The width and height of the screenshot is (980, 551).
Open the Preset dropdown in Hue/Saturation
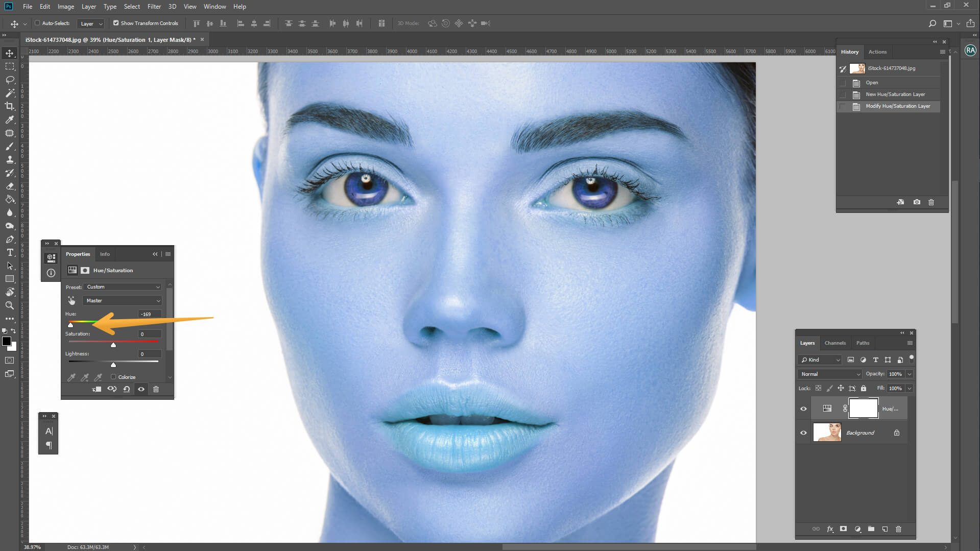pos(123,286)
